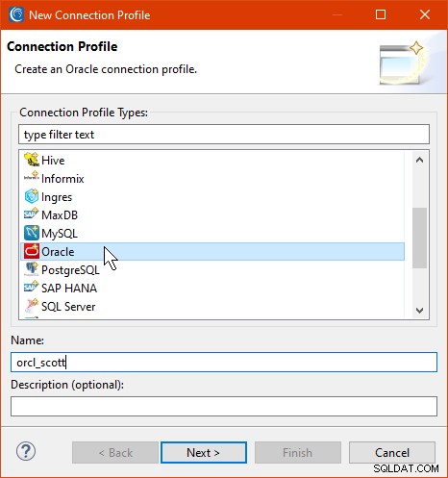Choose the Informix database icon

click(x=32, y=178)
